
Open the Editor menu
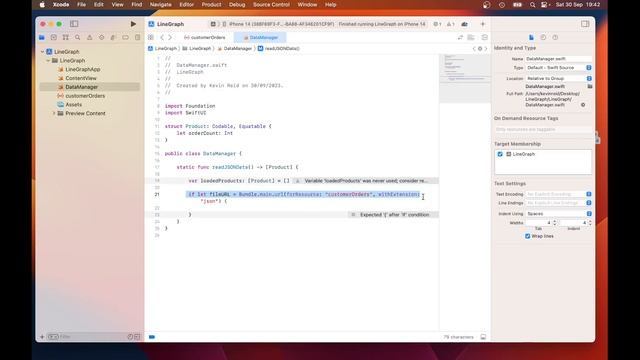click(187, 4)
